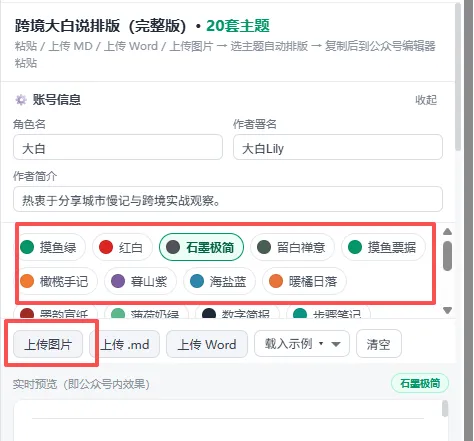The width and height of the screenshot is (474, 441).
Task: Open the 载入示例 dropdown
Action: coord(302,344)
